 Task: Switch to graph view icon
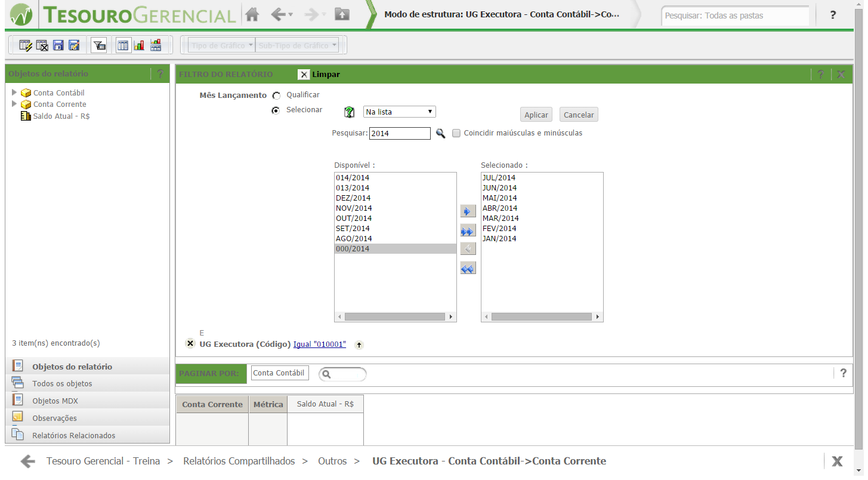(140, 45)
